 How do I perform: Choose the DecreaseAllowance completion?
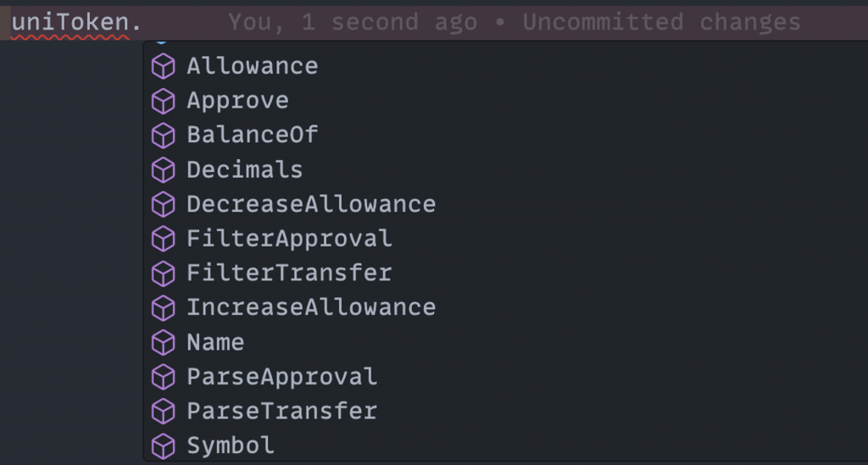(x=505, y=205)
